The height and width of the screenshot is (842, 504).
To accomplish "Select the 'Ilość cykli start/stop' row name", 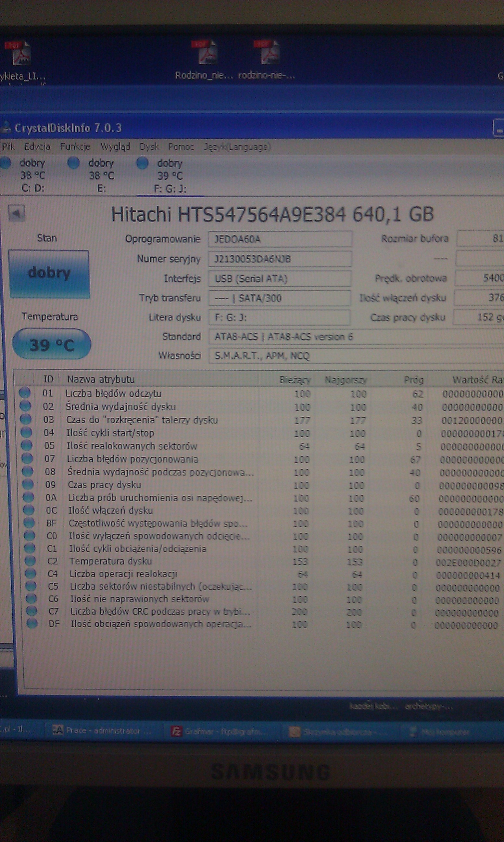I will coord(110,433).
